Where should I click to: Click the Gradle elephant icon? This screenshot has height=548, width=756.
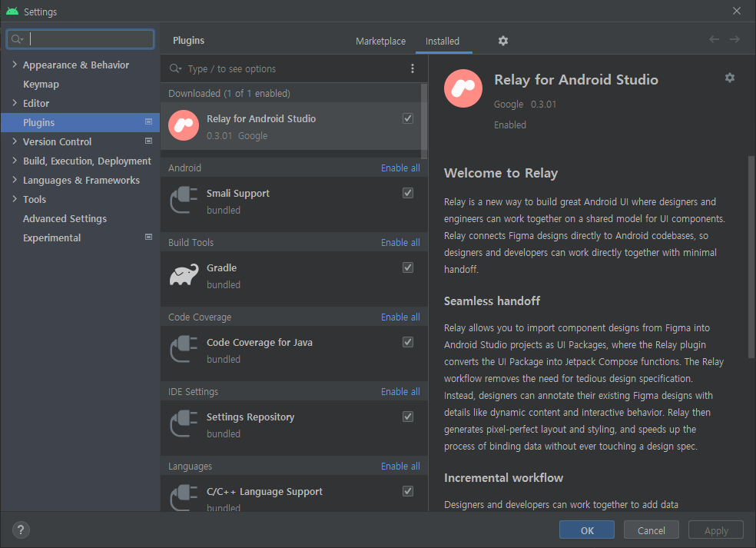tap(184, 274)
